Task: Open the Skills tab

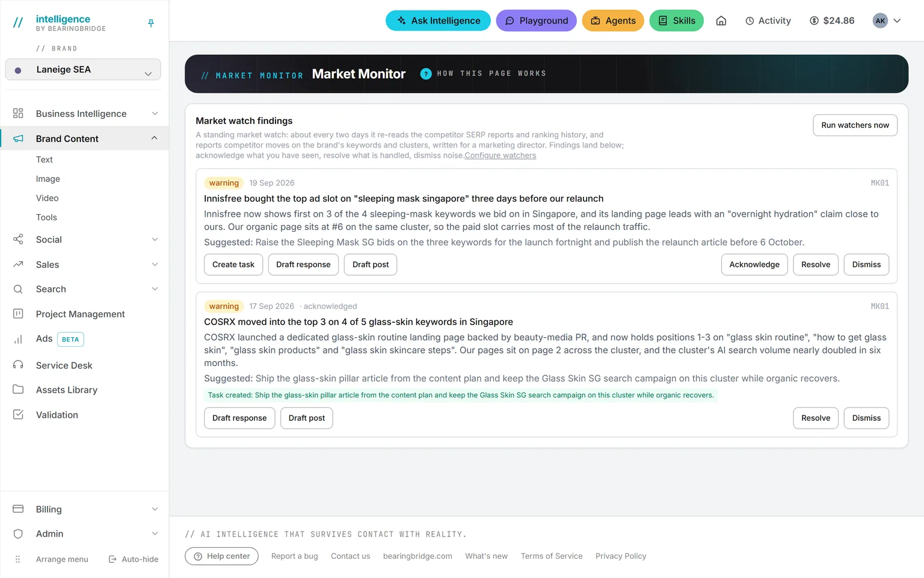Action: 676,20
